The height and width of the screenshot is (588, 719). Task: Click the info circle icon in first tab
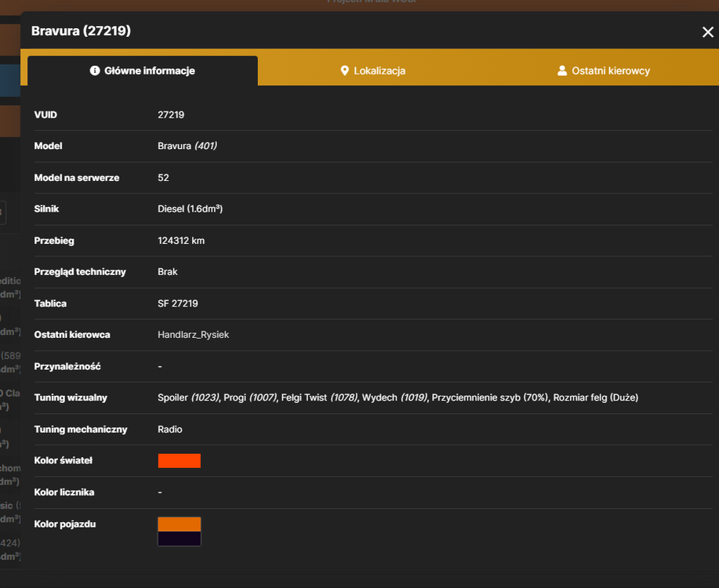pyautogui.click(x=95, y=71)
